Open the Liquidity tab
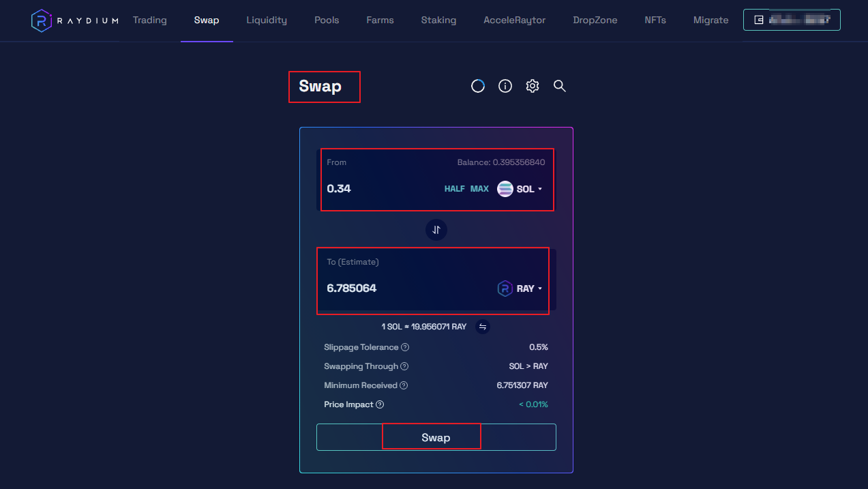 tap(267, 20)
